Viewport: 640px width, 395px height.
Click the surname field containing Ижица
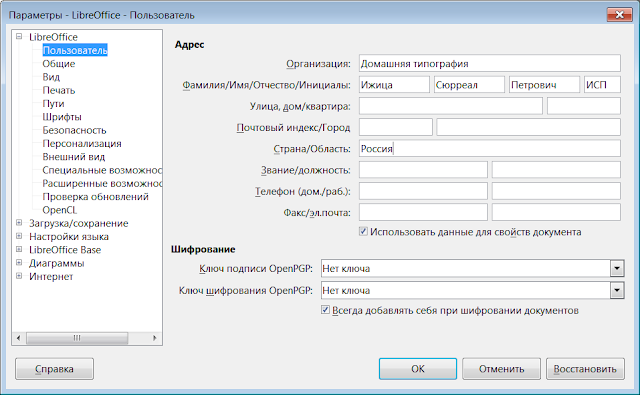(x=394, y=84)
